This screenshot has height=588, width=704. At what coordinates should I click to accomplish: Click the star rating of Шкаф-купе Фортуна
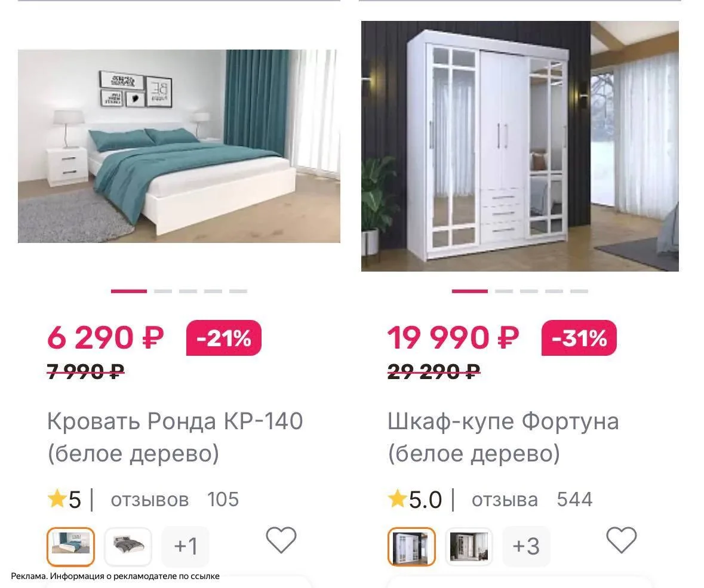tap(415, 500)
